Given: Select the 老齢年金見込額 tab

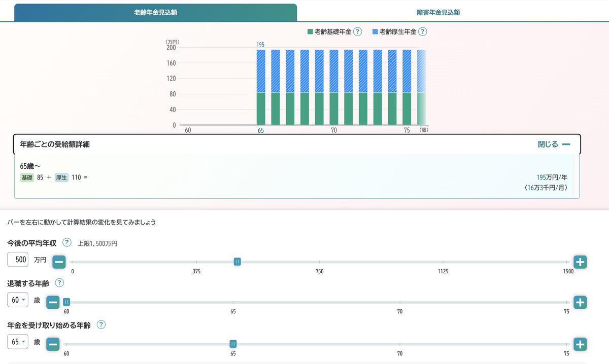Looking at the screenshot, I should click(x=155, y=13).
